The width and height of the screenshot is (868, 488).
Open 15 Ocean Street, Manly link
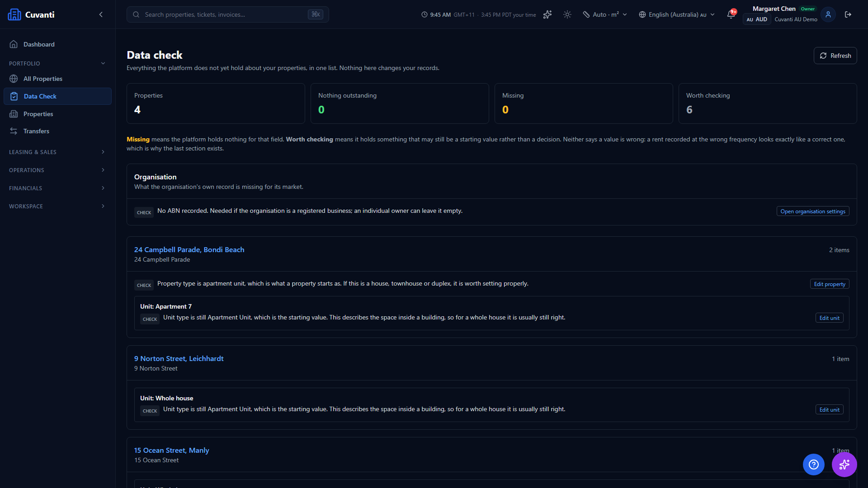[x=171, y=450]
